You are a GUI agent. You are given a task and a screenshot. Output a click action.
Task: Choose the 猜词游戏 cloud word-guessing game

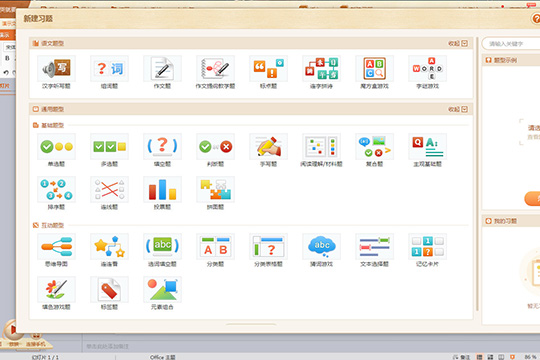click(321, 247)
